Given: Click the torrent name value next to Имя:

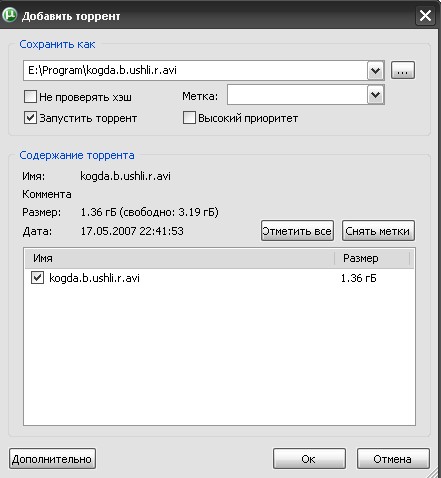Looking at the screenshot, I should pos(125,176).
